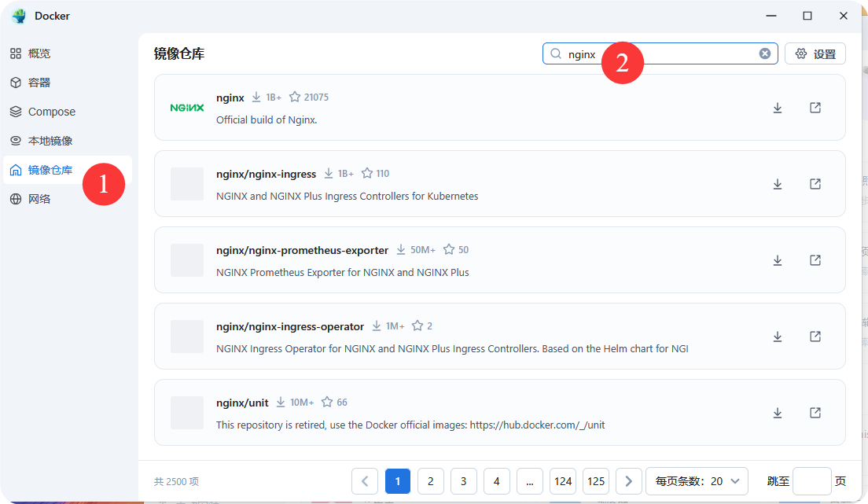
Task: Click the Docker app logo
Action: pos(20,16)
